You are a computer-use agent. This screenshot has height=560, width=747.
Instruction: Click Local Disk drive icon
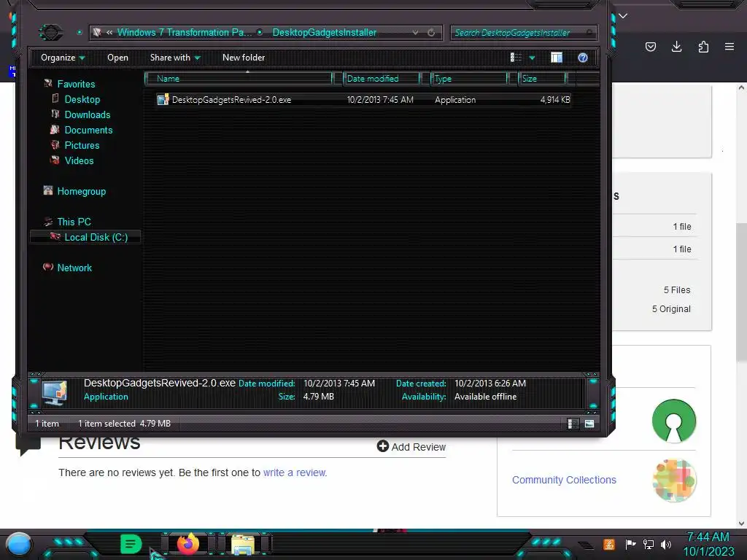click(55, 236)
